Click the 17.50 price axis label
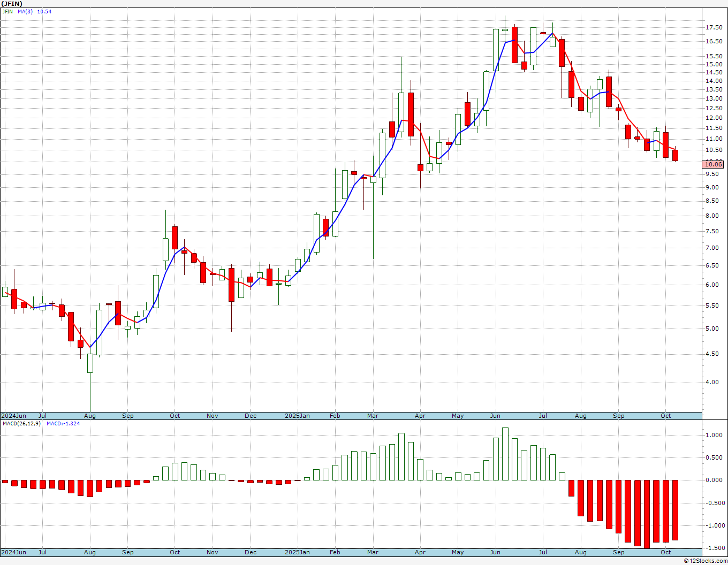The width and height of the screenshot is (728, 565). 714,28
